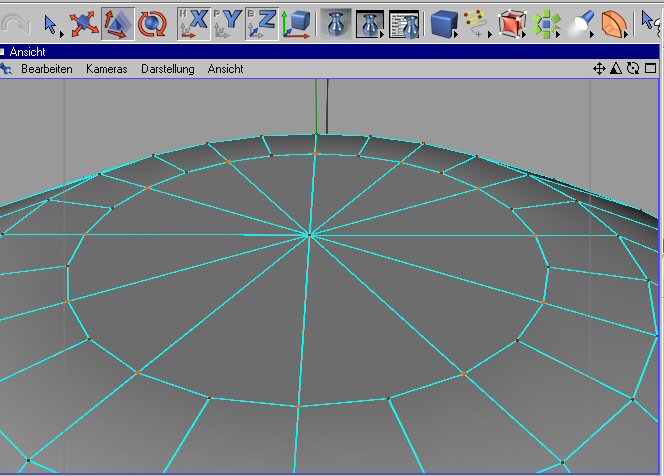Toggle Z axis lock
This screenshot has width=664, height=476.
pos(261,22)
